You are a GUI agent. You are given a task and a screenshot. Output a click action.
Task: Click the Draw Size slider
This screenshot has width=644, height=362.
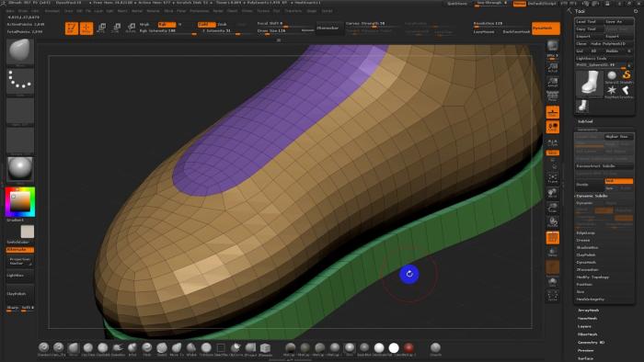pyautogui.click(x=285, y=30)
